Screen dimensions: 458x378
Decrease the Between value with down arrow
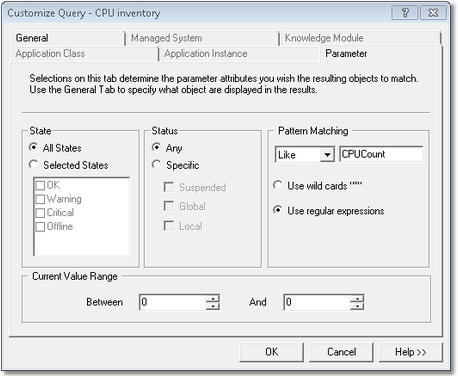(212, 306)
